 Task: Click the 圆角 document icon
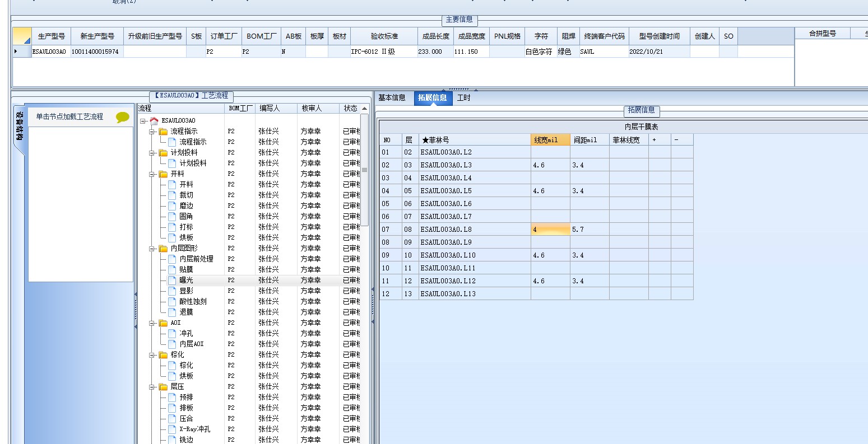point(172,216)
